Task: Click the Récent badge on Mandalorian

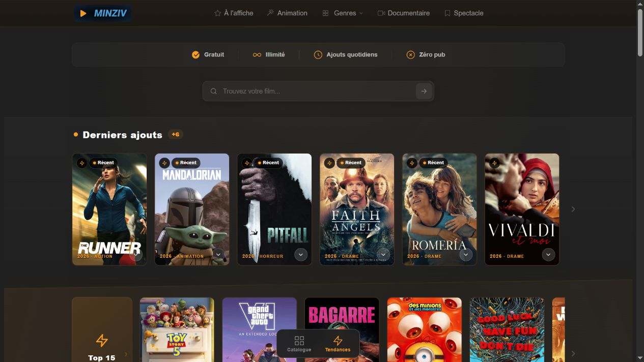Action: click(186, 163)
